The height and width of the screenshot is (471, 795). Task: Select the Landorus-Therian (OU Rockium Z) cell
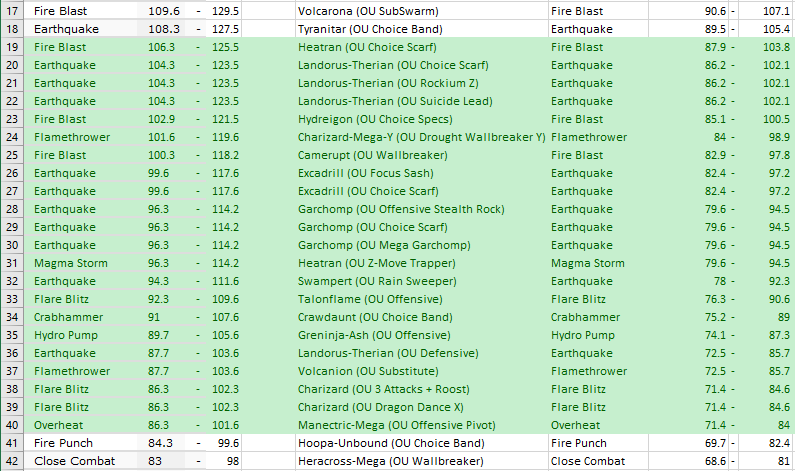point(420,83)
